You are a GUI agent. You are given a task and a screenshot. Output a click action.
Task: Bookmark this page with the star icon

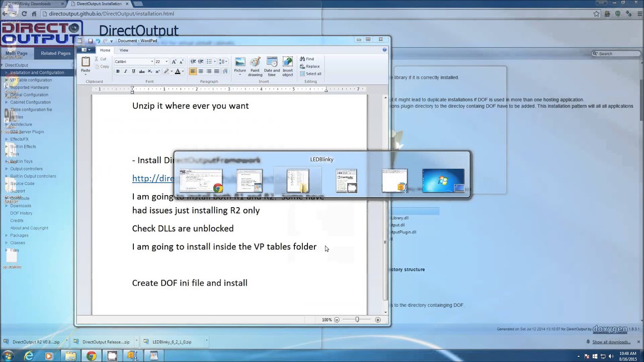[x=596, y=14]
